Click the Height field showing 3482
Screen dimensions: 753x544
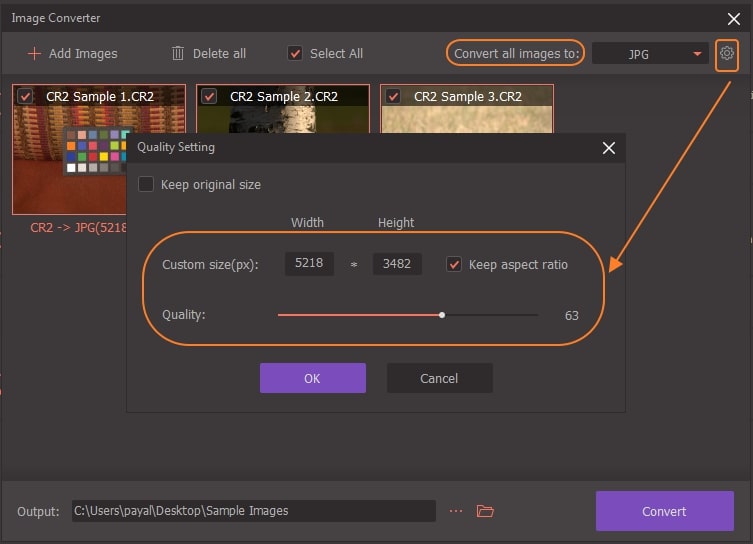tap(397, 265)
